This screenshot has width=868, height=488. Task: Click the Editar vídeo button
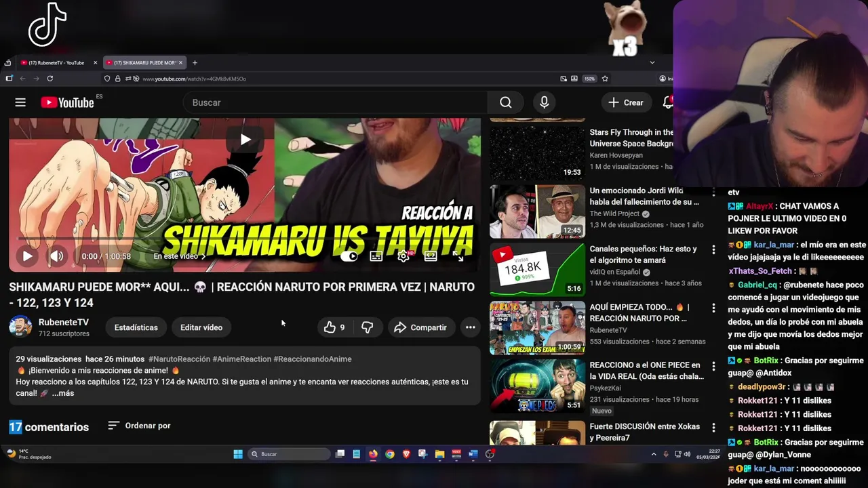point(201,327)
